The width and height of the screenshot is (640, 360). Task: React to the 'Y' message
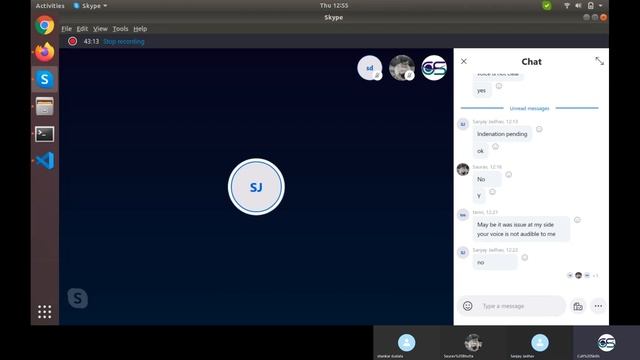pyautogui.click(x=492, y=192)
